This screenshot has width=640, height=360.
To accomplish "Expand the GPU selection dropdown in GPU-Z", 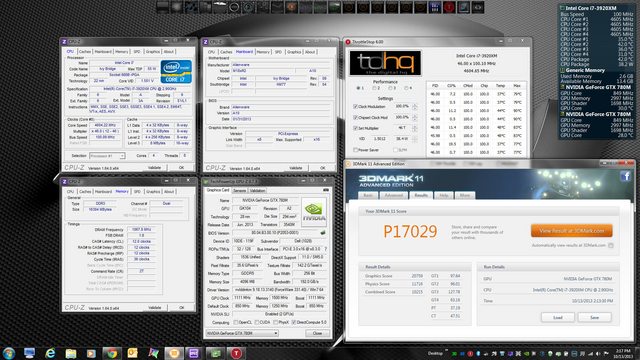I will 242,333.
